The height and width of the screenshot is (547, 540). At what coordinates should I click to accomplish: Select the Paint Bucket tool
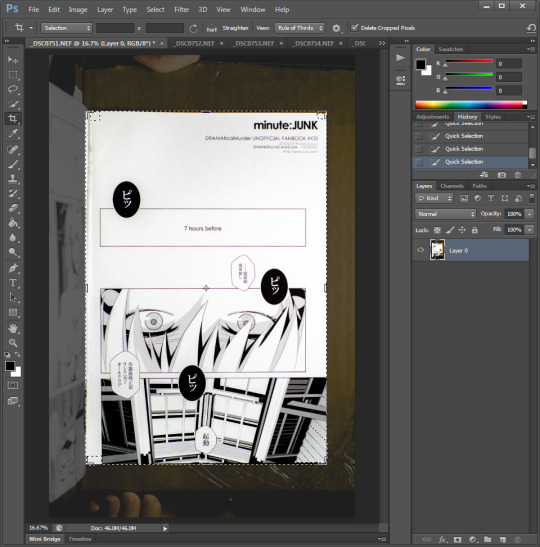[x=13, y=223]
